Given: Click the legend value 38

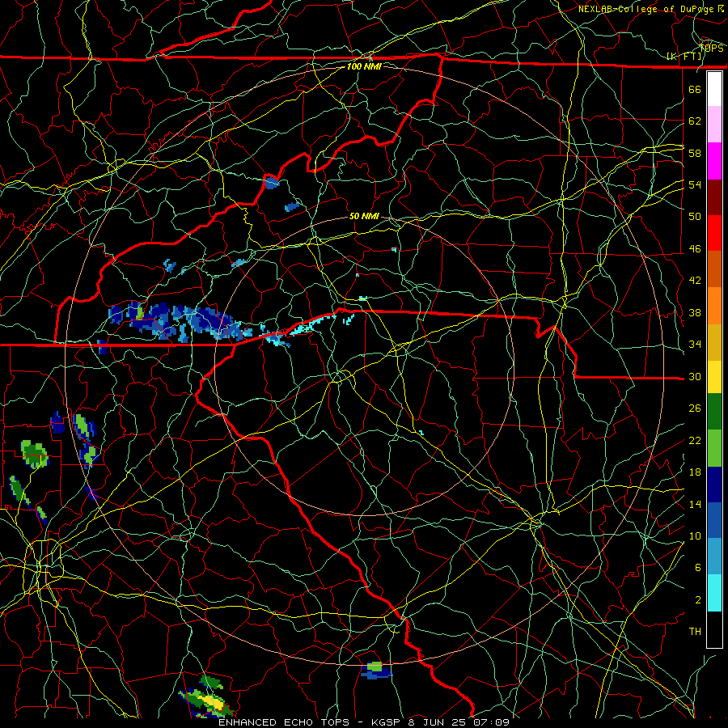Looking at the screenshot, I should (695, 312).
